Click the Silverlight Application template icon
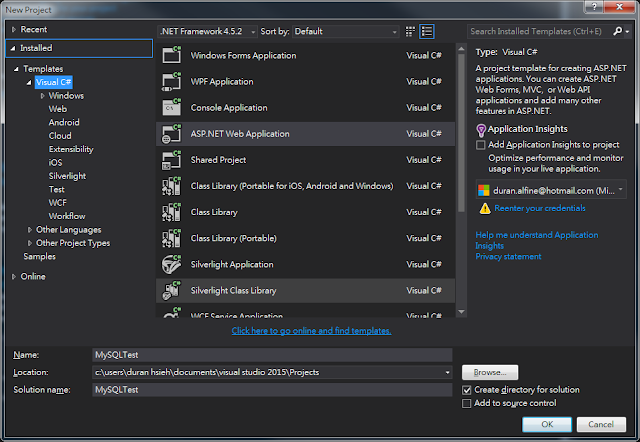 [171, 264]
